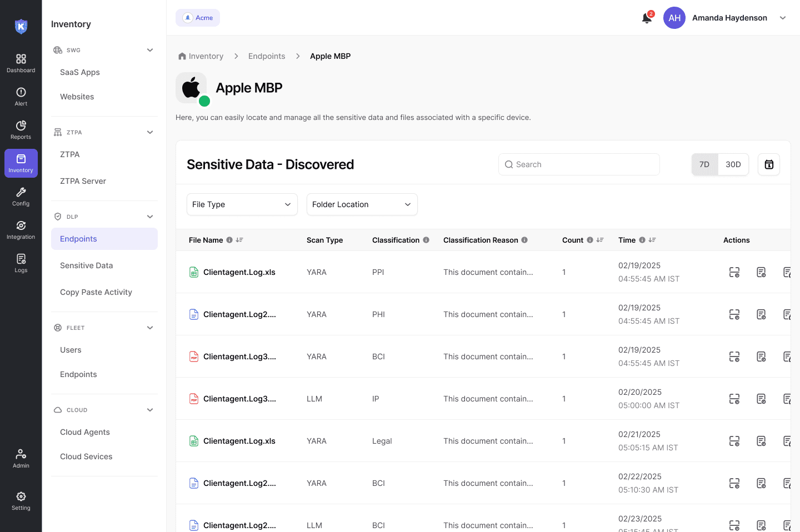Click the 'Legal' classification cell
The height and width of the screenshot is (532, 800).
(382, 441)
